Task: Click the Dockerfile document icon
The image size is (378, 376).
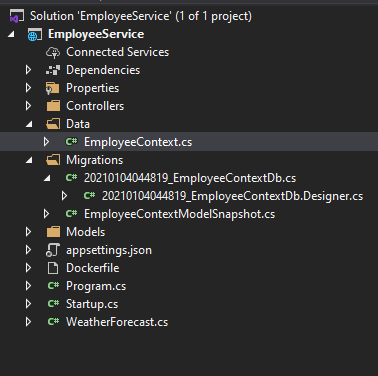Action: [x=53, y=268]
